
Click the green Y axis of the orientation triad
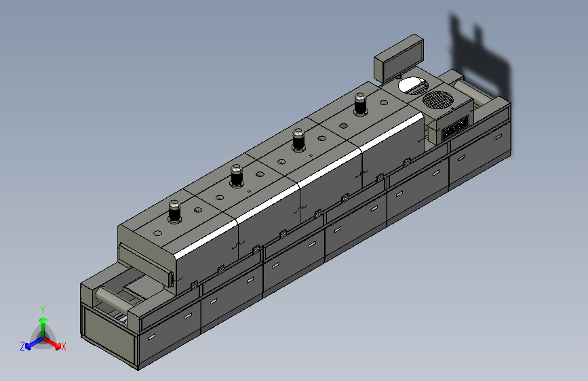pos(43,327)
